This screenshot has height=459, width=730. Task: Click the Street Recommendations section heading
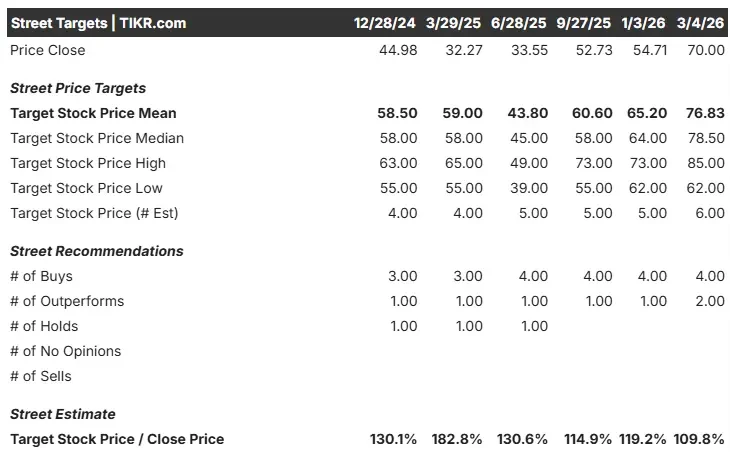[x=97, y=251]
